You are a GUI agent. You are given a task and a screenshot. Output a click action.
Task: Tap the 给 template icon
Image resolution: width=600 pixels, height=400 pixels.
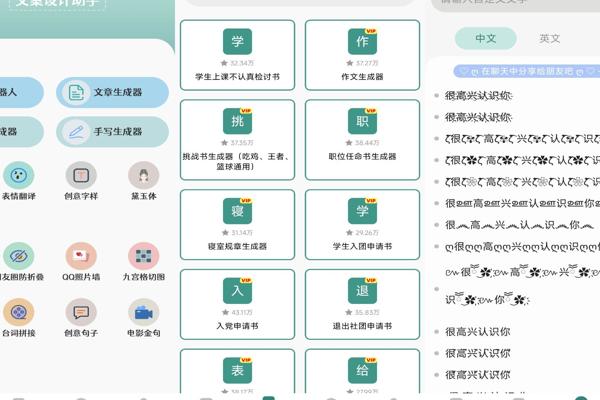(362, 370)
